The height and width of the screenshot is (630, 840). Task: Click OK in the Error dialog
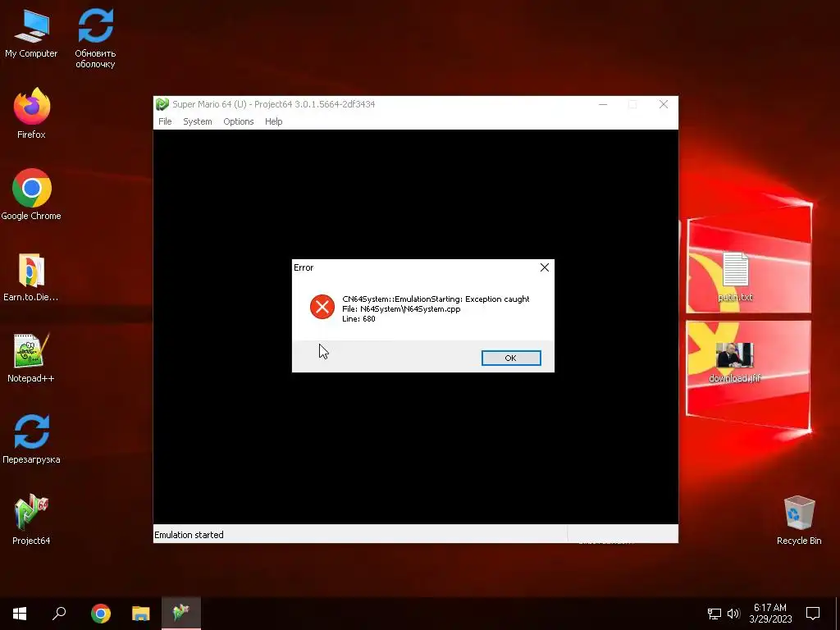(x=510, y=358)
